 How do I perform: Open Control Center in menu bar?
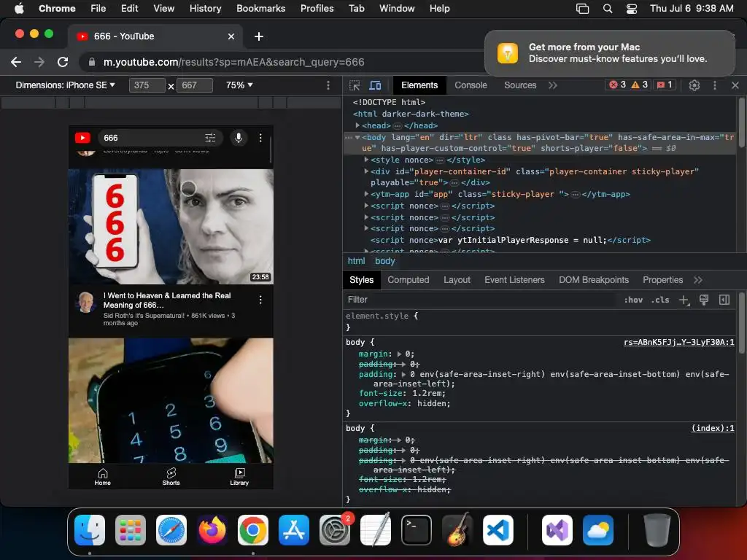point(632,9)
